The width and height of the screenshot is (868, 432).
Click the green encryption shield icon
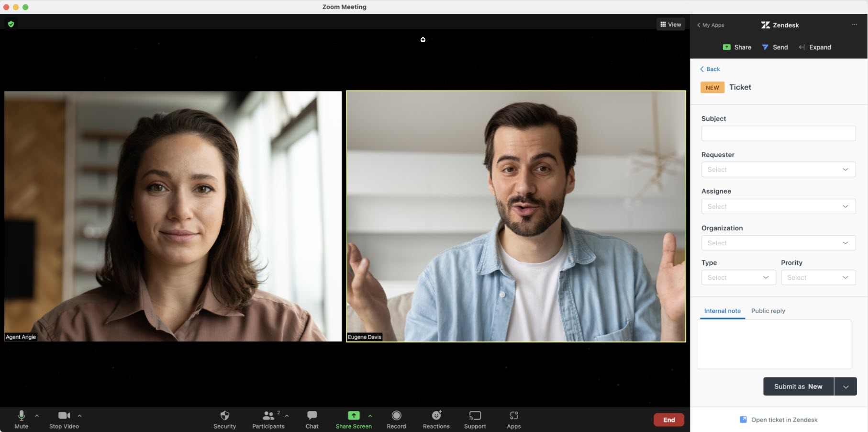pos(11,24)
